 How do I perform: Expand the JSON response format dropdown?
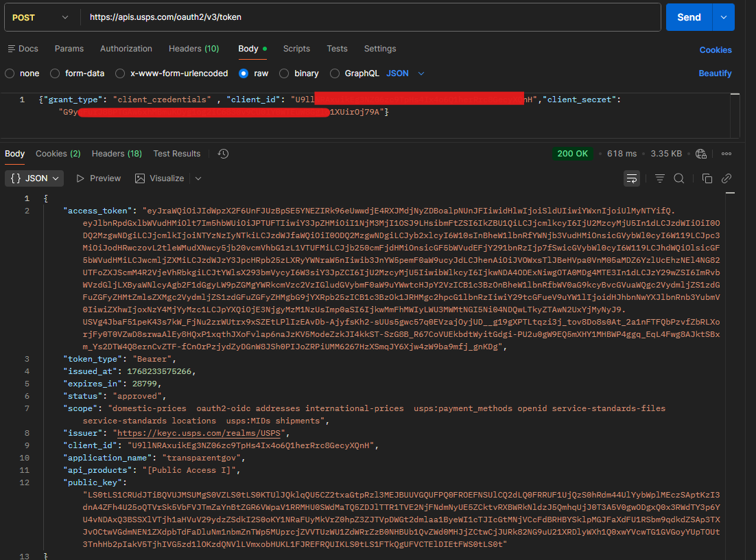point(35,178)
